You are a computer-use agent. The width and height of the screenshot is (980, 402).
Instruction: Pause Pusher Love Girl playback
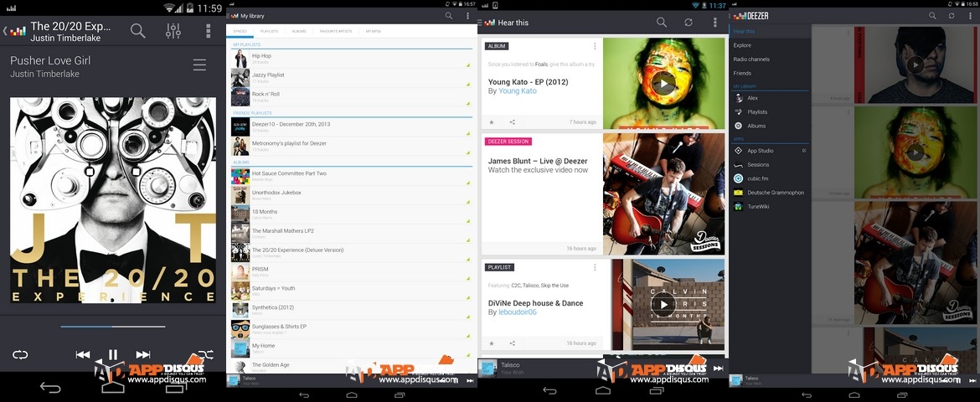pyautogui.click(x=113, y=354)
